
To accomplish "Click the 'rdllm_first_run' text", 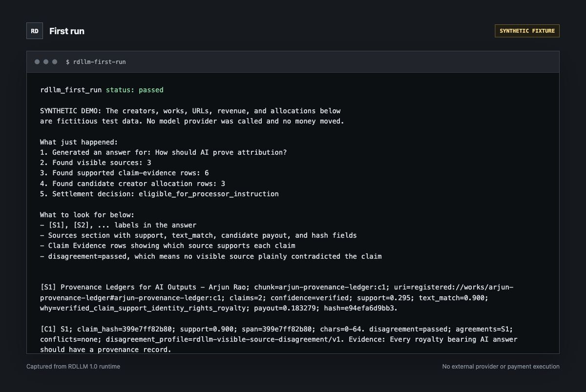I will pyautogui.click(x=71, y=90).
